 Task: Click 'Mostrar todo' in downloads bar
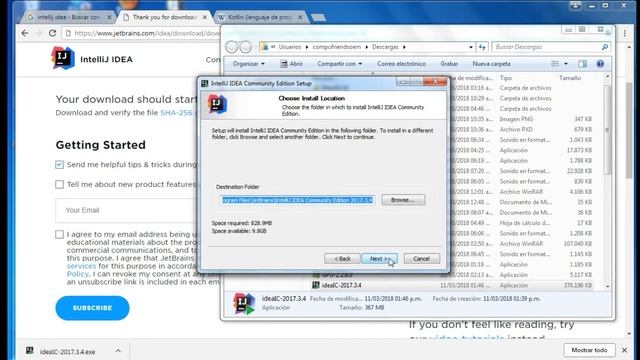[x=589, y=350]
